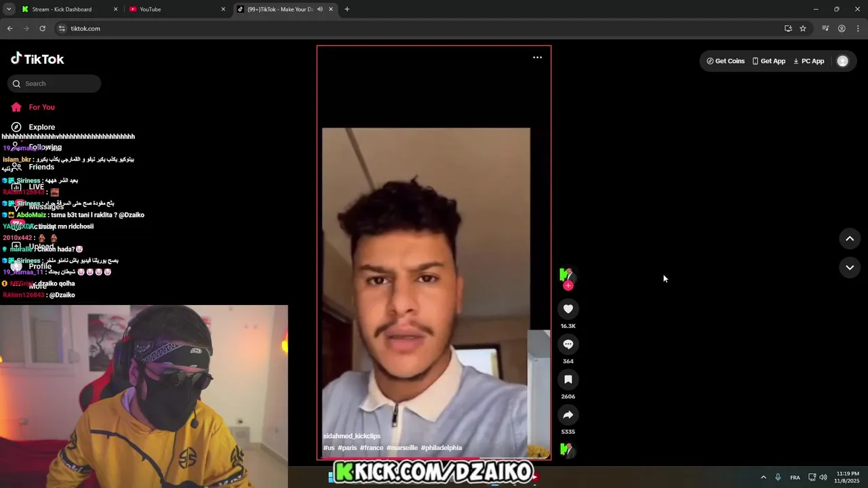868x488 pixels.
Task: Open Profile in the TikTok sidebar
Action: [x=33, y=266]
